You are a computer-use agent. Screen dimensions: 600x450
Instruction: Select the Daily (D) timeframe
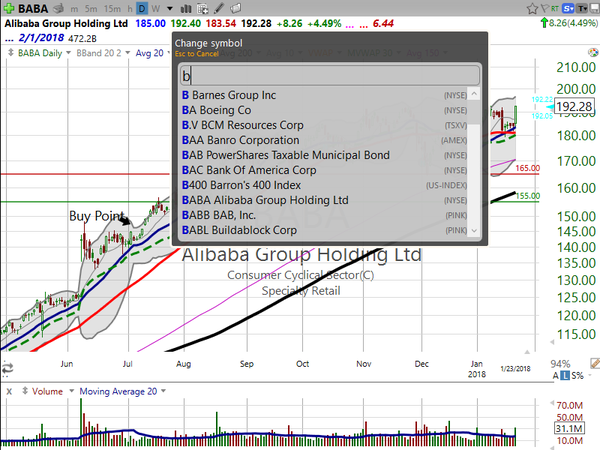pyautogui.click(x=142, y=8)
